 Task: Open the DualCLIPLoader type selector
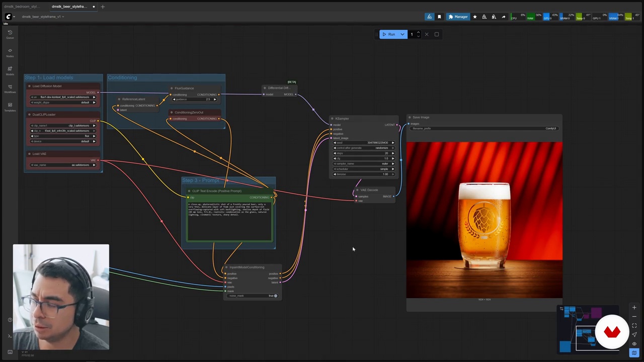click(x=63, y=136)
